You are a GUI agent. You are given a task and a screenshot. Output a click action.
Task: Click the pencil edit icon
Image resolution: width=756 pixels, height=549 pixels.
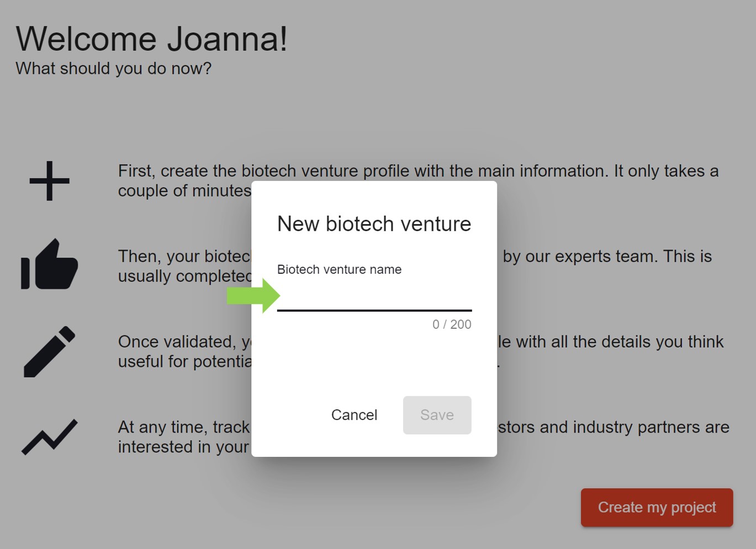point(50,351)
